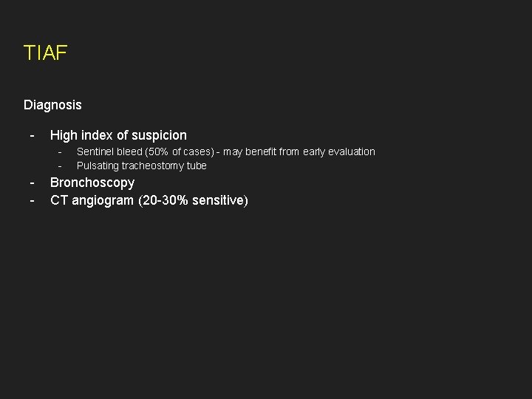This screenshot has height=399, width=532.
Task: Click the Pulsating tracheostomy tube line
Action: pos(142,166)
